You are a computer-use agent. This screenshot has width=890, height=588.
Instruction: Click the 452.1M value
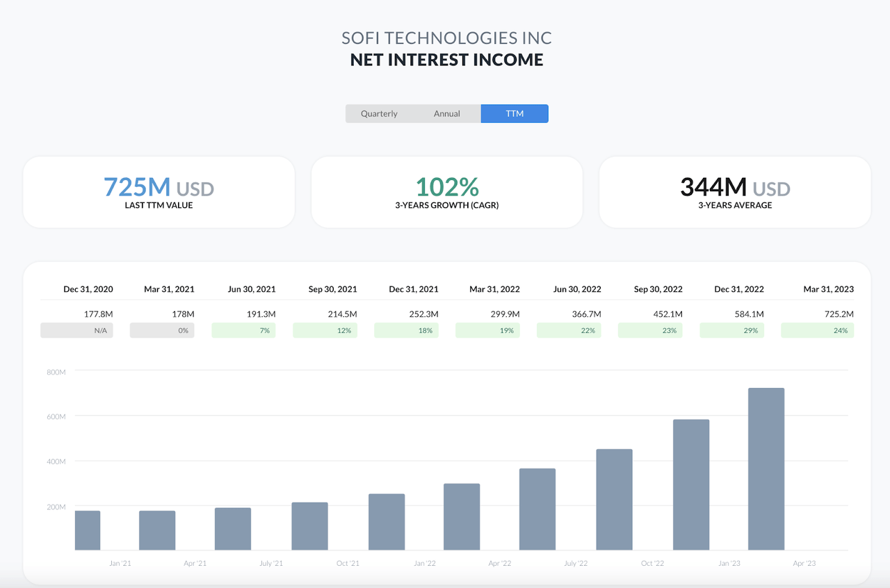click(x=668, y=314)
